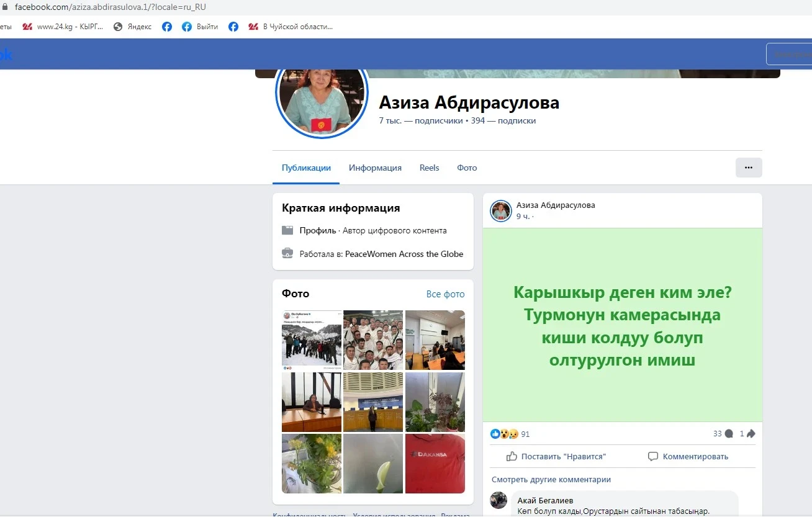Switch to the Reels tab

coord(429,168)
